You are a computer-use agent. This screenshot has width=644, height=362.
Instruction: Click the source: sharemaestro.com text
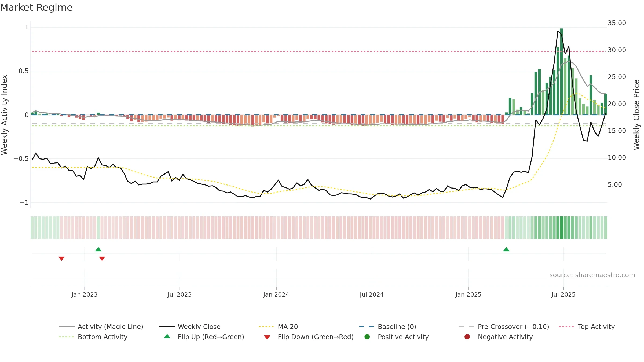tap(592, 275)
